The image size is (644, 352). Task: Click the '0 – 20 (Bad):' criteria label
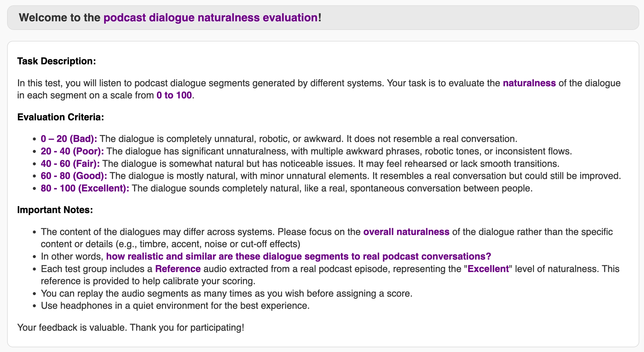pyautogui.click(x=69, y=139)
